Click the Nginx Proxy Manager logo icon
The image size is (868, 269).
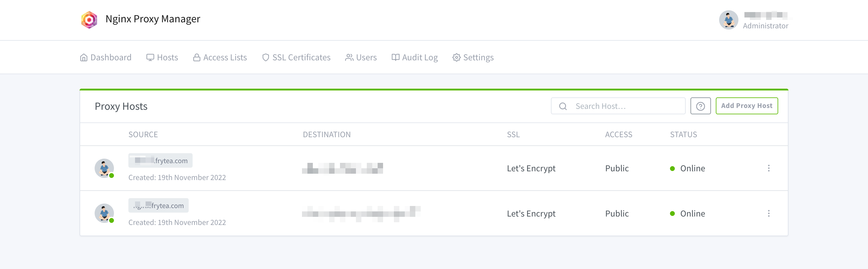89,20
